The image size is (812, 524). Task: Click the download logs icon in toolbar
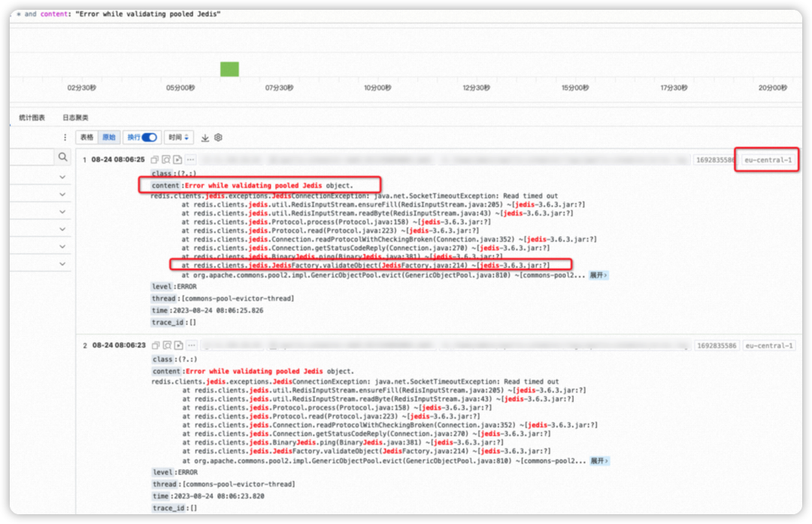pos(205,138)
